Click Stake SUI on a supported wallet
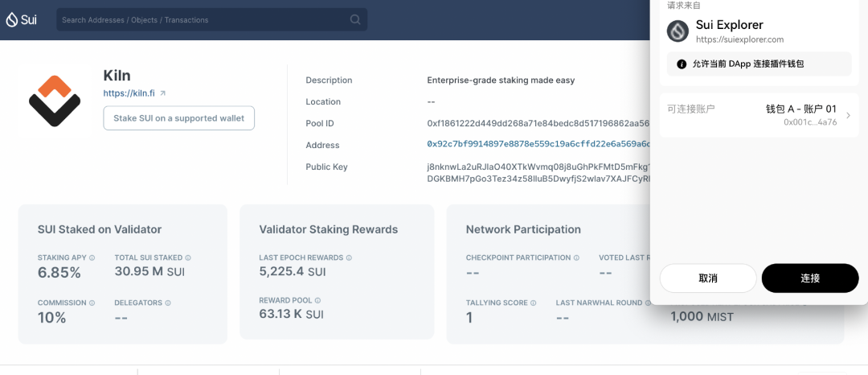The image size is (868, 375). 178,118
